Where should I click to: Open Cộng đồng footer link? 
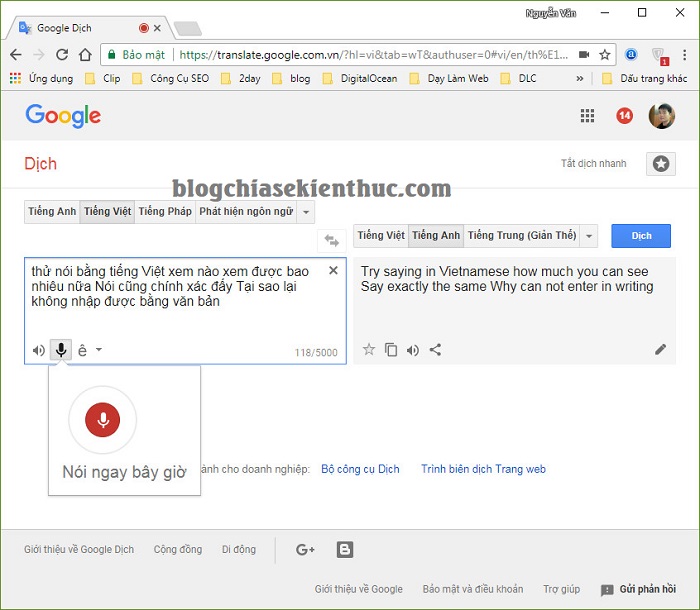pyautogui.click(x=178, y=549)
